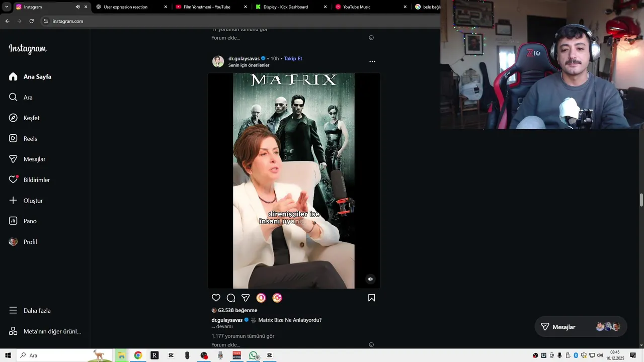Click Oluştur to create a post
The image size is (644, 362).
click(26, 200)
